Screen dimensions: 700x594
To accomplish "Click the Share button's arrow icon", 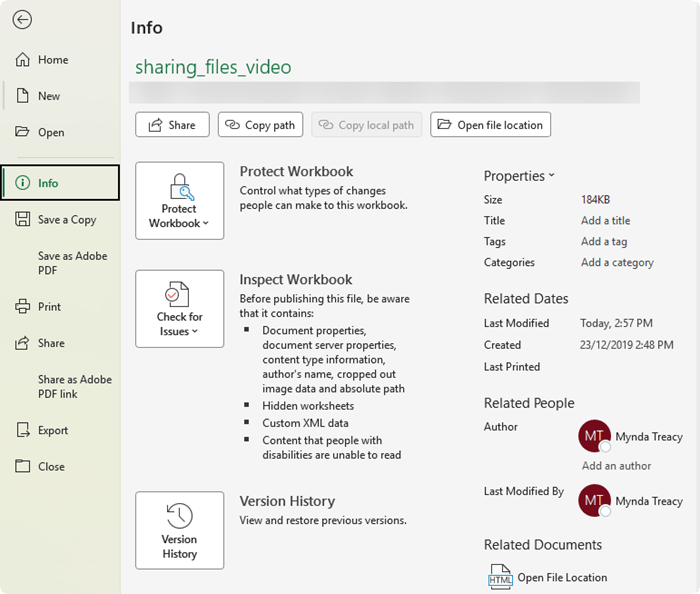I will tap(155, 125).
